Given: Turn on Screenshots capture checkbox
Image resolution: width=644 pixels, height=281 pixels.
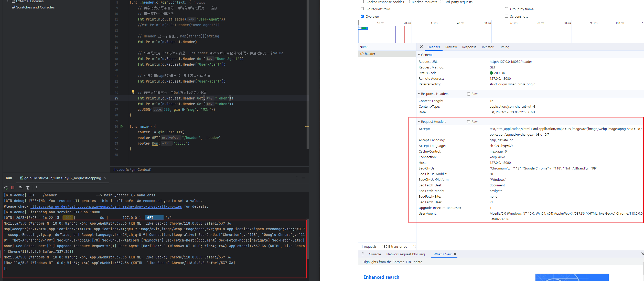Looking at the screenshot, I should [x=507, y=16].
